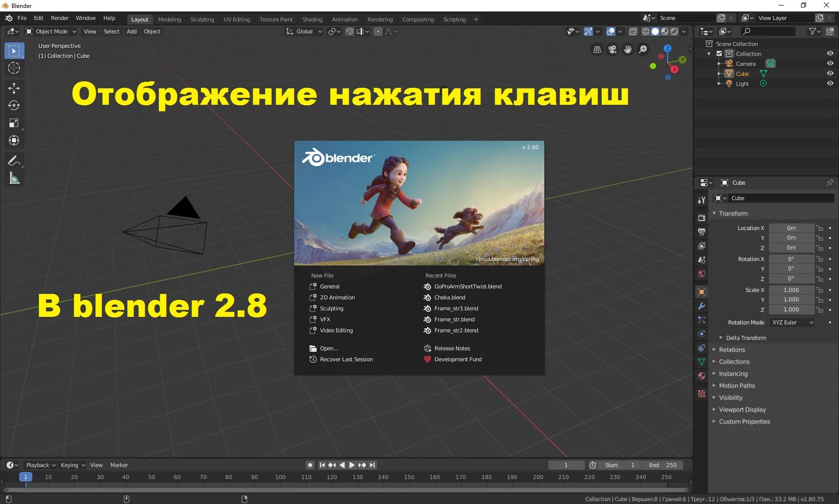839x504 pixels.
Task: Choose the Move tool
Action: [14, 88]
